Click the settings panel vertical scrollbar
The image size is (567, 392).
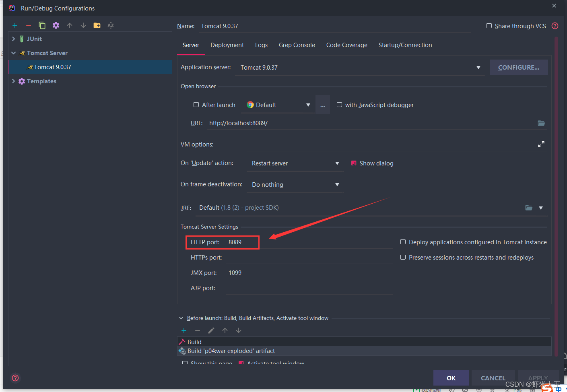[x=556, y=197]
